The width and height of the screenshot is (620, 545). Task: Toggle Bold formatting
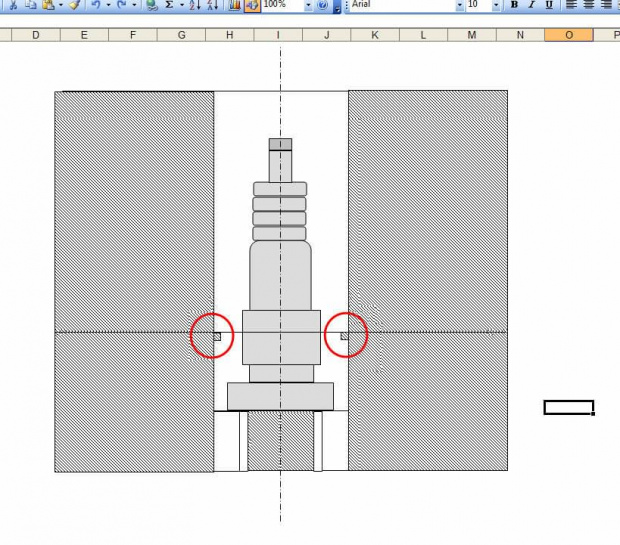[514, 5]
